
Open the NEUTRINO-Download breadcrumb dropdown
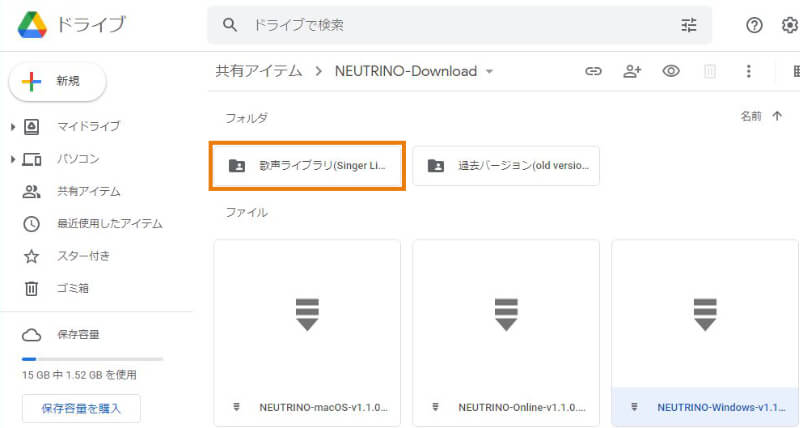(489, 71)
